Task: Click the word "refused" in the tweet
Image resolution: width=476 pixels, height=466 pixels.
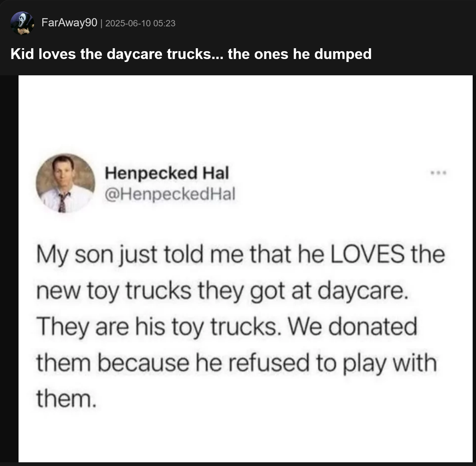Action: pos(269,362)
